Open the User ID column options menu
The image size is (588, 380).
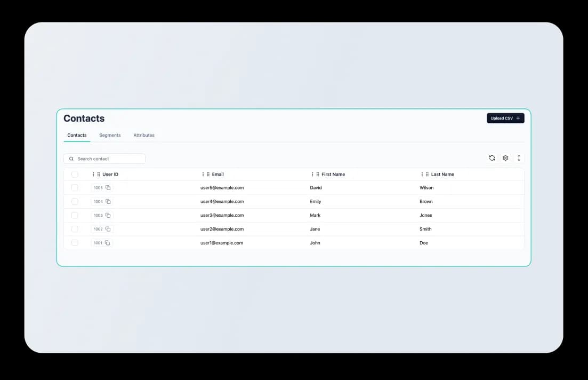point(94,174)
